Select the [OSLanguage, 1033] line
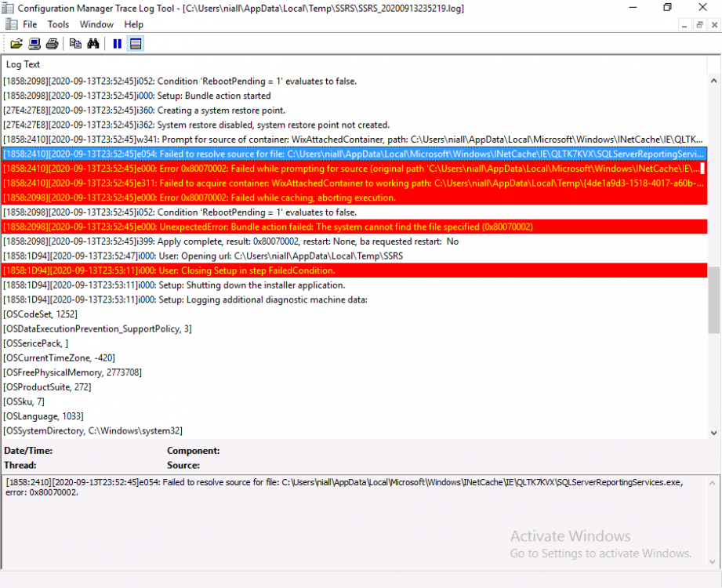Screen dimensions: 722x588 click(x=354, y=416)
